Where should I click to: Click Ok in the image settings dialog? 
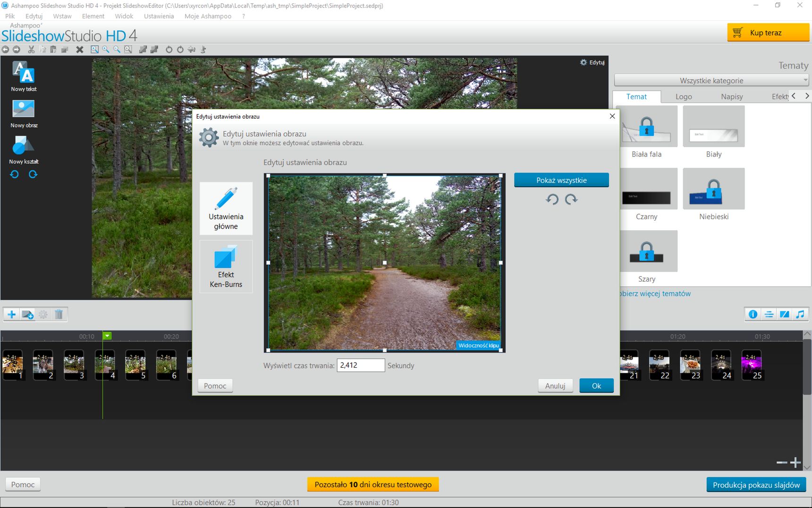(x=596, y=386)
